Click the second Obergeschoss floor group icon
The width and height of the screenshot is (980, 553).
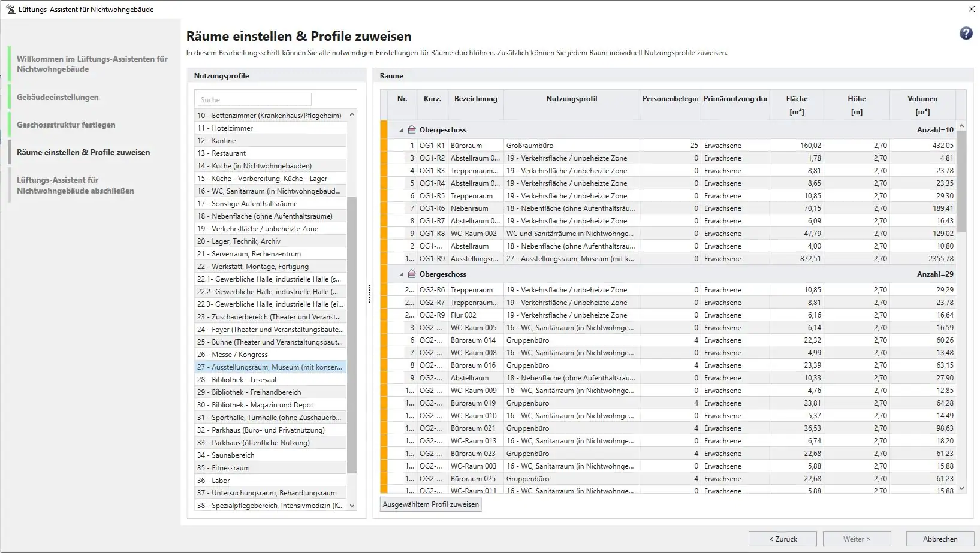412,274
